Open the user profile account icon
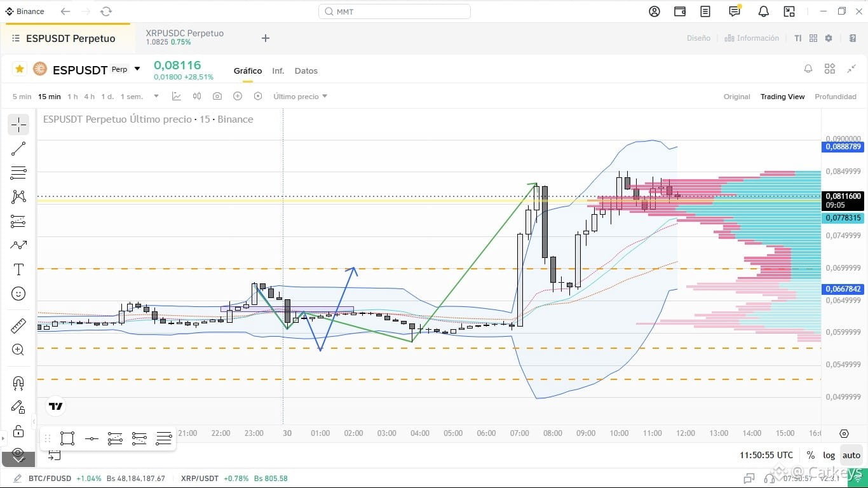The image size is (868, 488). pyautogui.click(x=654, y=11)
